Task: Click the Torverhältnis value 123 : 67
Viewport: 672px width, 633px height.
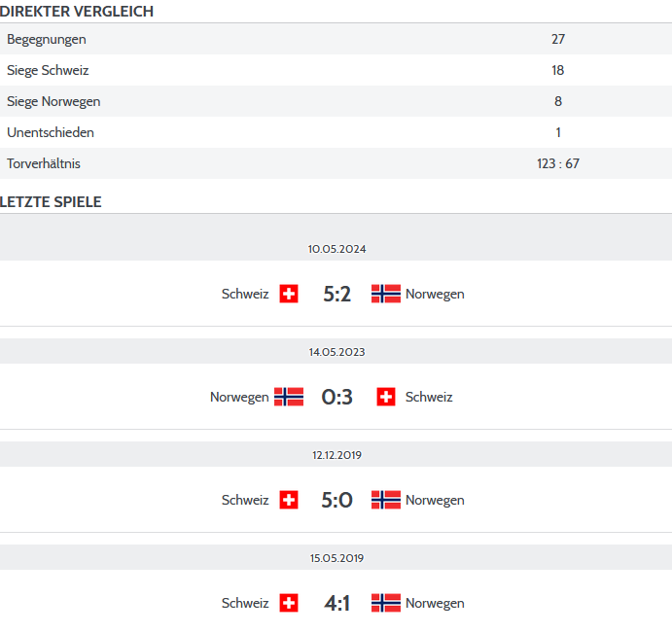Action: pos(558,163)
